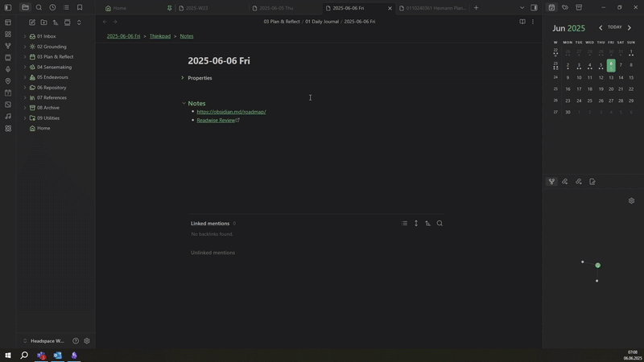Open the note's more options menu
This screenshot has height=362, width=644.
click(x=533, y=22)
